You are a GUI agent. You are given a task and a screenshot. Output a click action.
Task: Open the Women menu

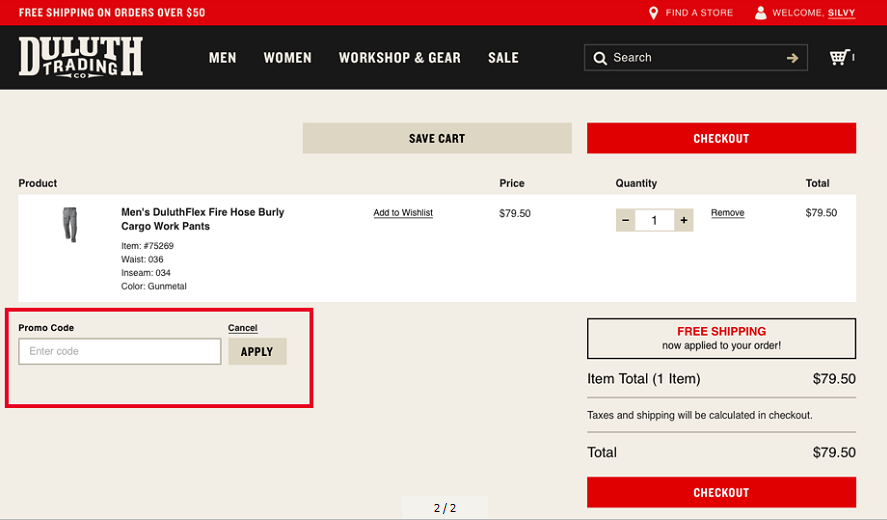[x=287, y=58]
